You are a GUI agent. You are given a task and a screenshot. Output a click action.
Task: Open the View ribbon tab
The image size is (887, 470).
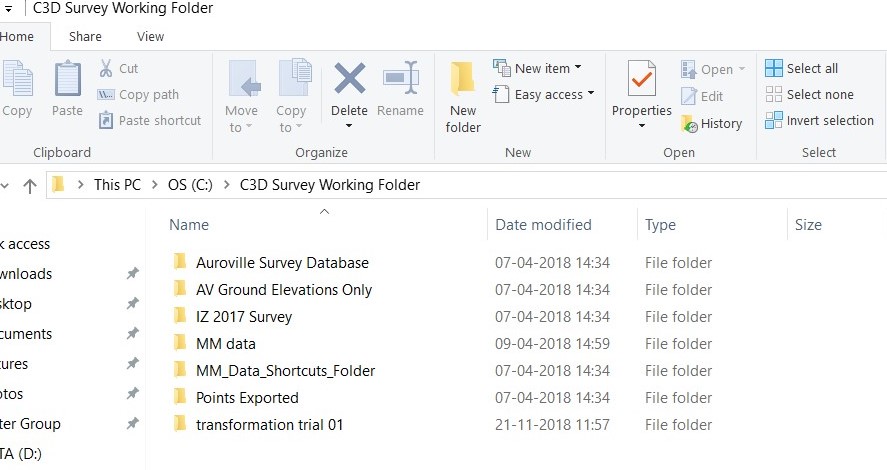pos(150,36)
